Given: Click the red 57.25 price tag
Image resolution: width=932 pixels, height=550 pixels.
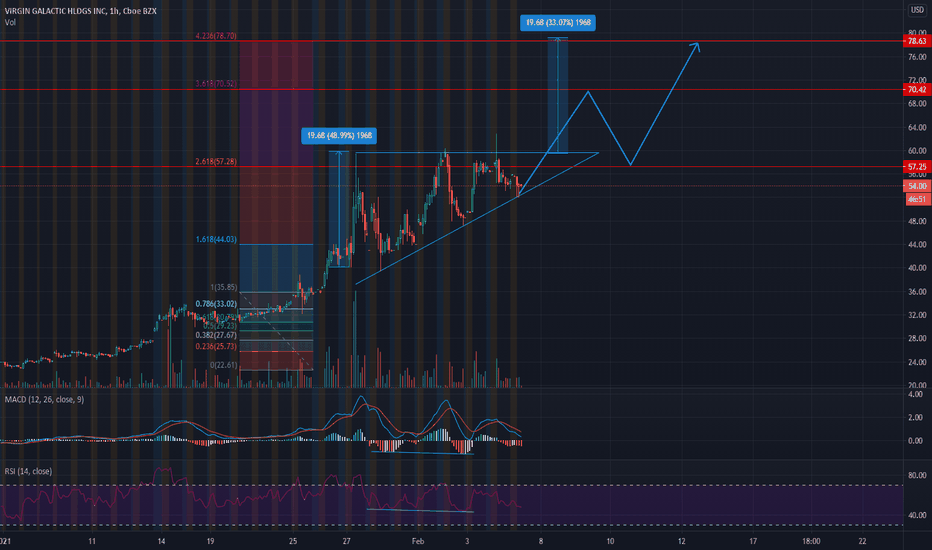Looking at the screenshot, I should pyautogui.click(x=917, y=167).
